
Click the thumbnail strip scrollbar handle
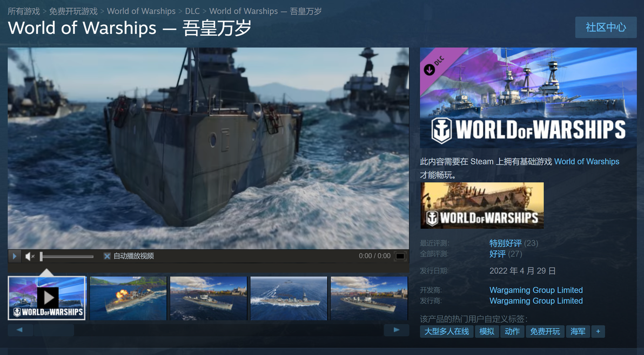(54, 330)
